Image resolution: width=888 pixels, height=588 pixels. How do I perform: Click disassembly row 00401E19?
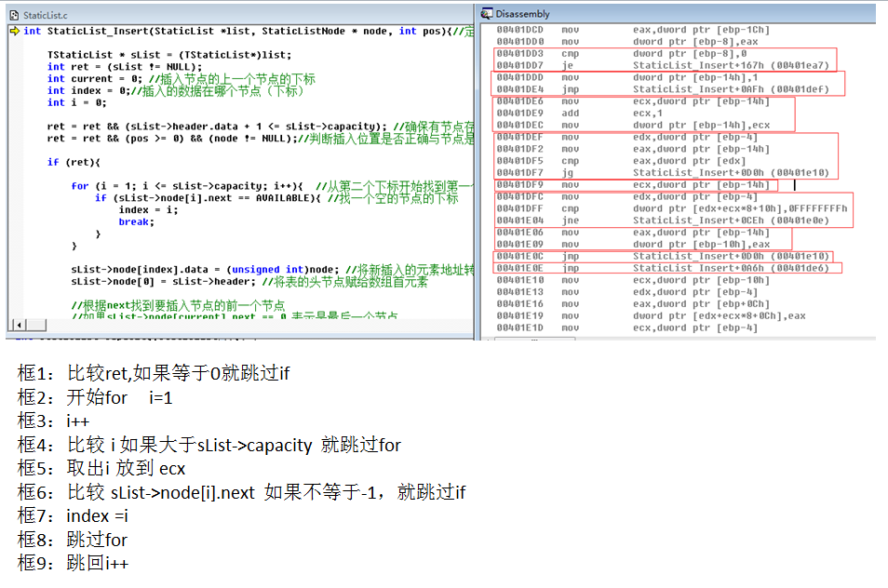point(651,315)
